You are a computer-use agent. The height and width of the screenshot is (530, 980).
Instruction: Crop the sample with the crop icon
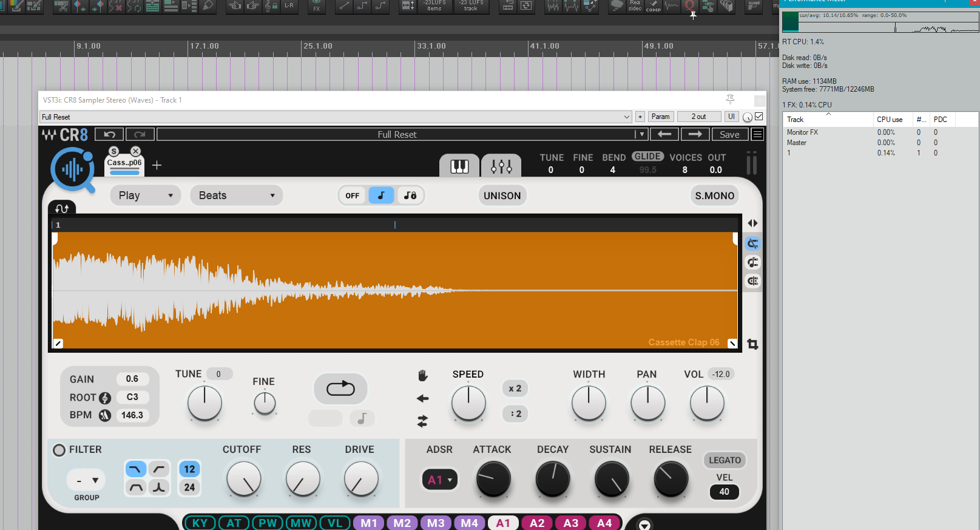[x=753, y=344]
